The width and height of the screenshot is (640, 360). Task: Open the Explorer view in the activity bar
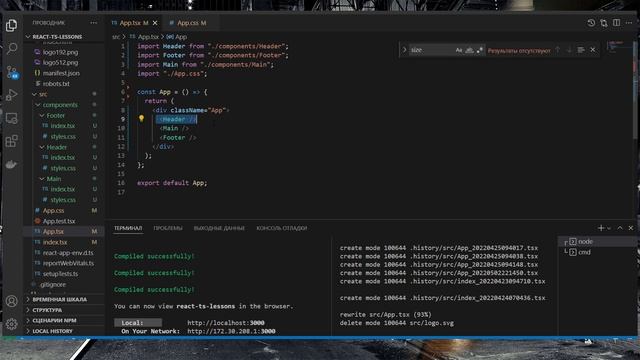(x=11, y=25)
